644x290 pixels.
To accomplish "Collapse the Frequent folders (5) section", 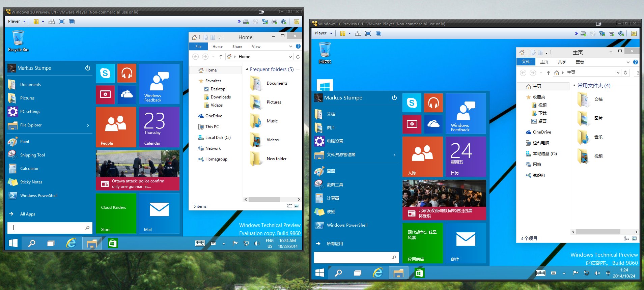I will [247, 69].
